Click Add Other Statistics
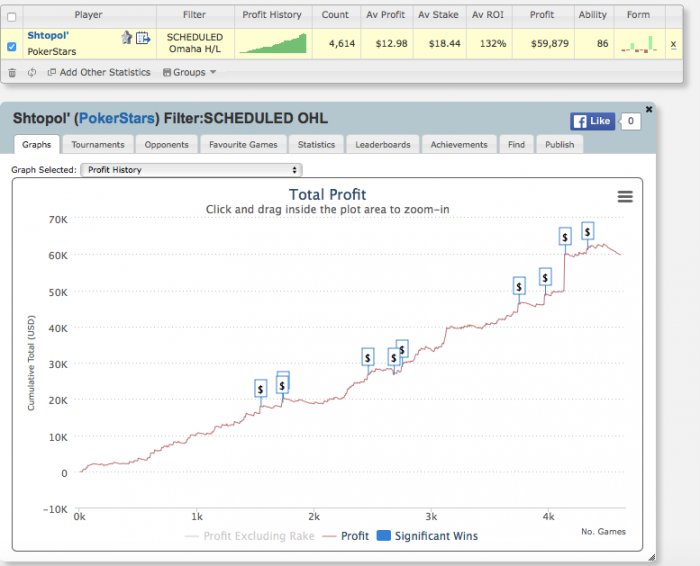Image resolution: width=700 pixels, height=566 pixels. point(100,72)
